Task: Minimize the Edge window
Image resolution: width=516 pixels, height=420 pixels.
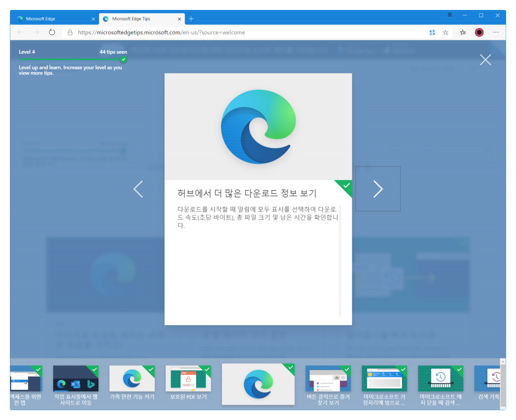Action: [x=465, y=15]
